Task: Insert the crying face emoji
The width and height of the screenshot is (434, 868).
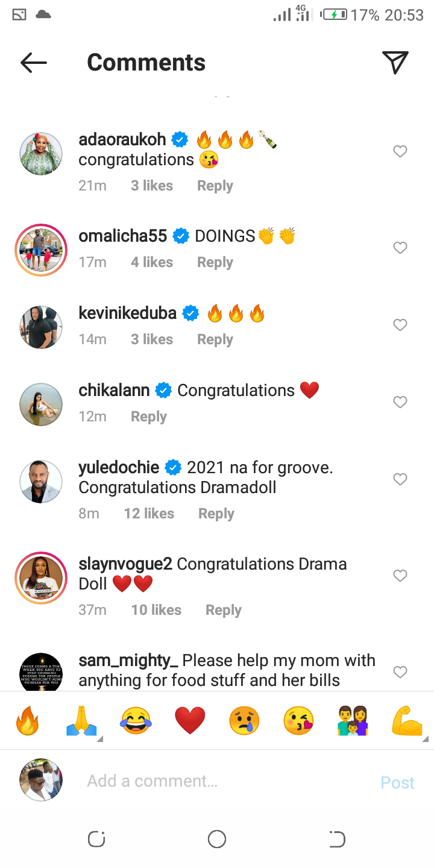Action: [244, 721]
